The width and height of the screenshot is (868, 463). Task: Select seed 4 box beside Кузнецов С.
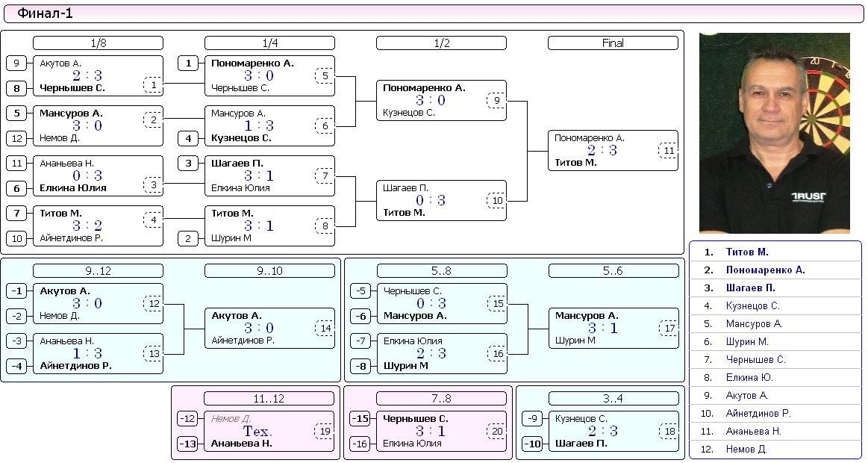tap(188, 138)
